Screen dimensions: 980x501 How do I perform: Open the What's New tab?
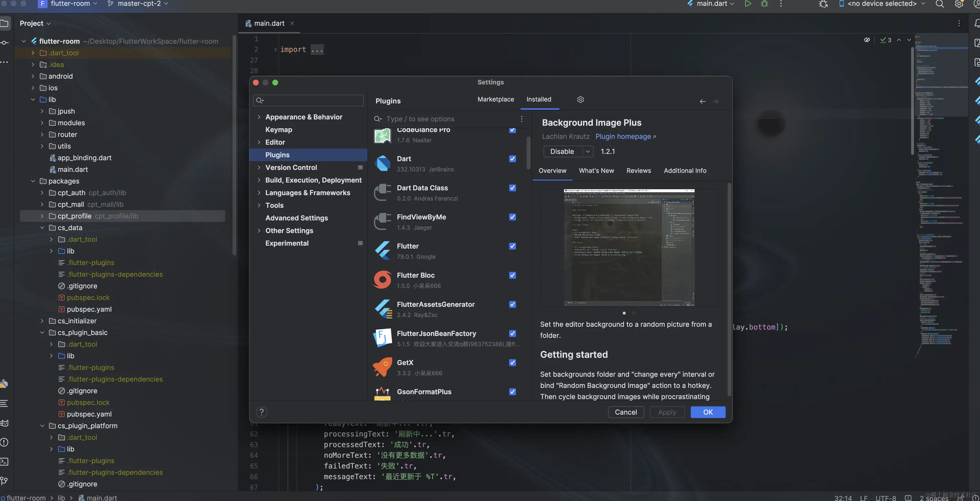coord(596,171)
